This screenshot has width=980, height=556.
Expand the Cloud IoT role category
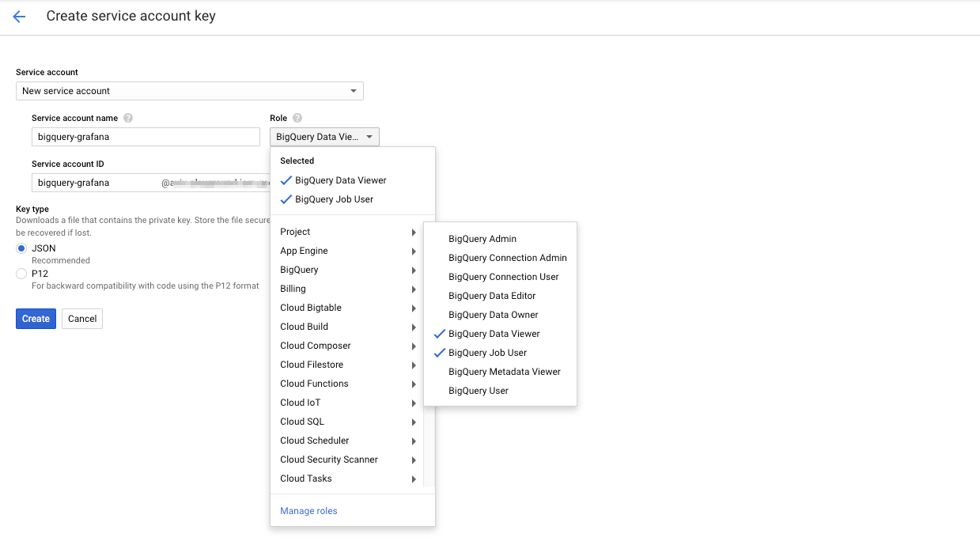click(348, 403)
